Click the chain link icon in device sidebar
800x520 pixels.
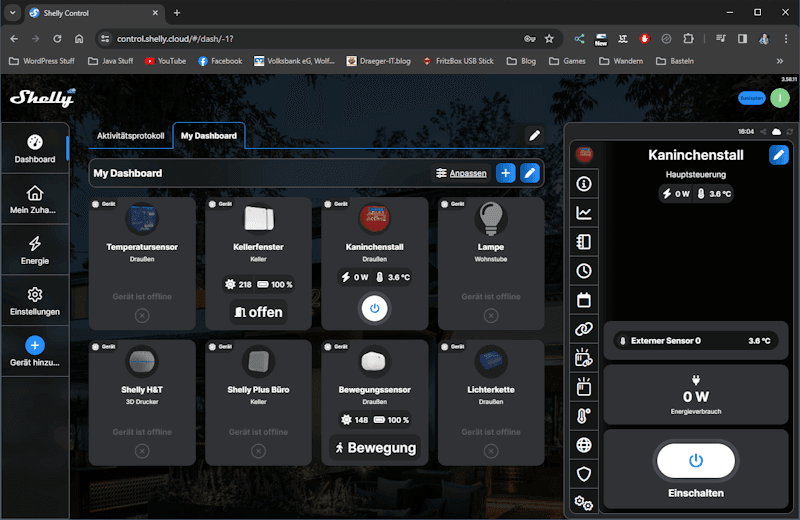pyautogui.click(x=584, y=328)
